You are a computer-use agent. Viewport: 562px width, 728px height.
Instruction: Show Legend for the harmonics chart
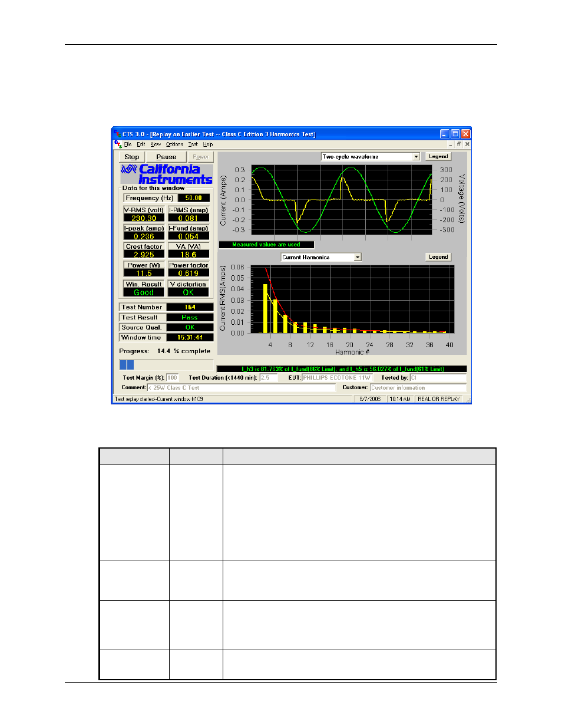pos(438,257)
